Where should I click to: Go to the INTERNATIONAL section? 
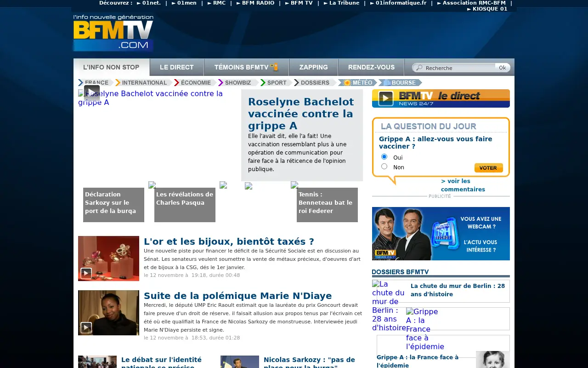(144, 83)
